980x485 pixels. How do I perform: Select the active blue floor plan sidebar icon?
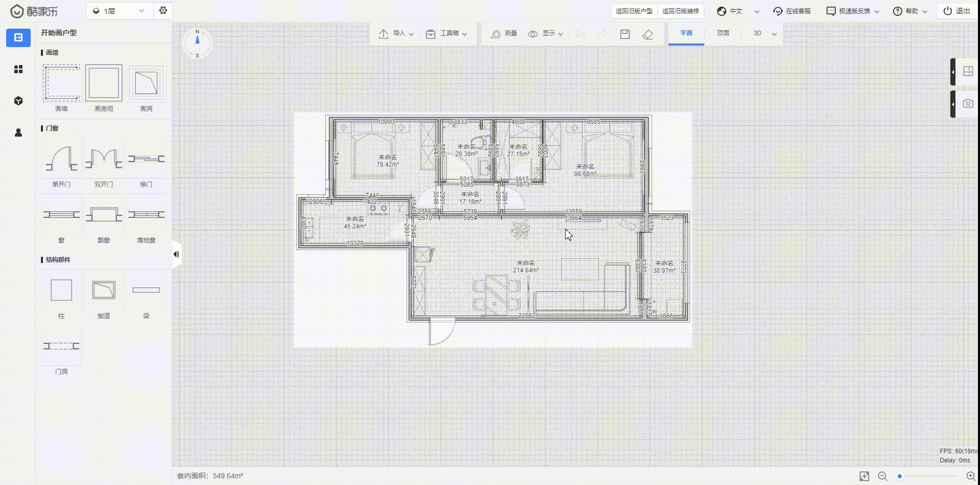tap(18, 37)
